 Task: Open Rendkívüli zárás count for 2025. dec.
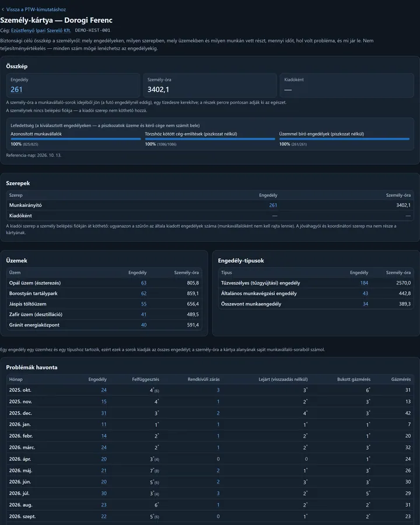click(x=218, y=413)
